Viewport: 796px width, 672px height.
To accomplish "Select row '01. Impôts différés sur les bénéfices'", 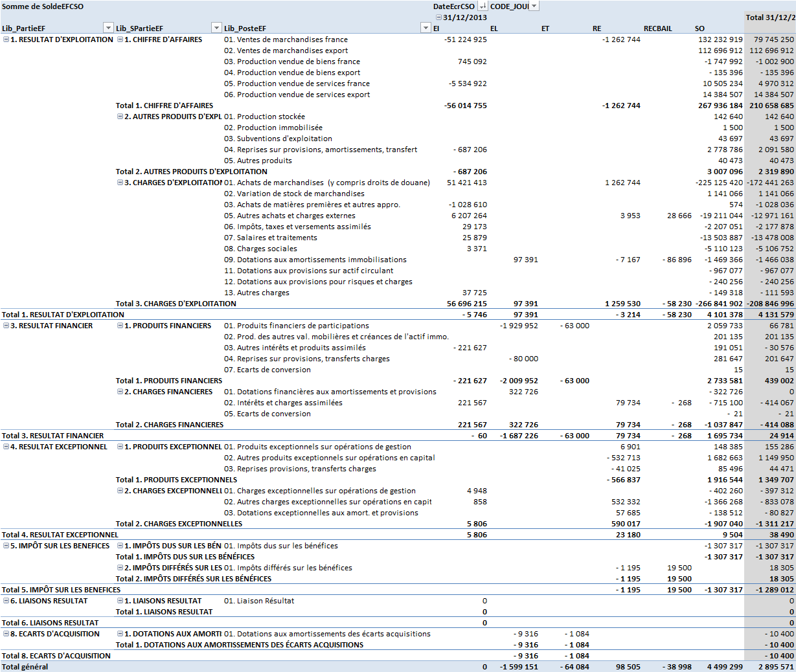I will [288, 568].
